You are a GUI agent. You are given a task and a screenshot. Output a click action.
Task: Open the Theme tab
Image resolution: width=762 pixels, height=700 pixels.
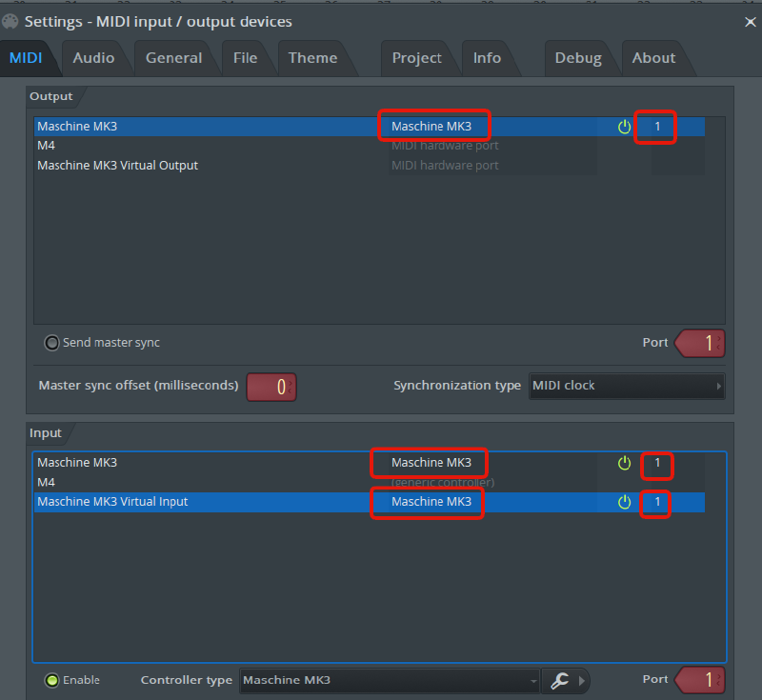[x=313, y=58]
